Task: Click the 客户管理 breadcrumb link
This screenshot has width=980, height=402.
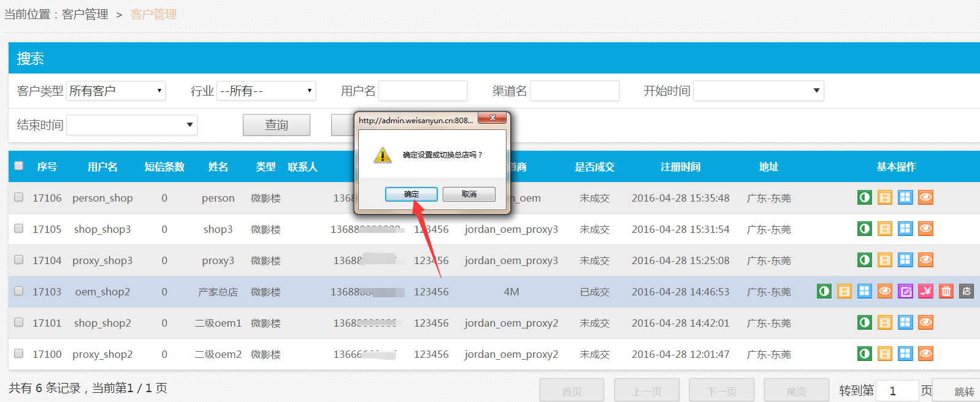Action: click(x=85, y=14)
